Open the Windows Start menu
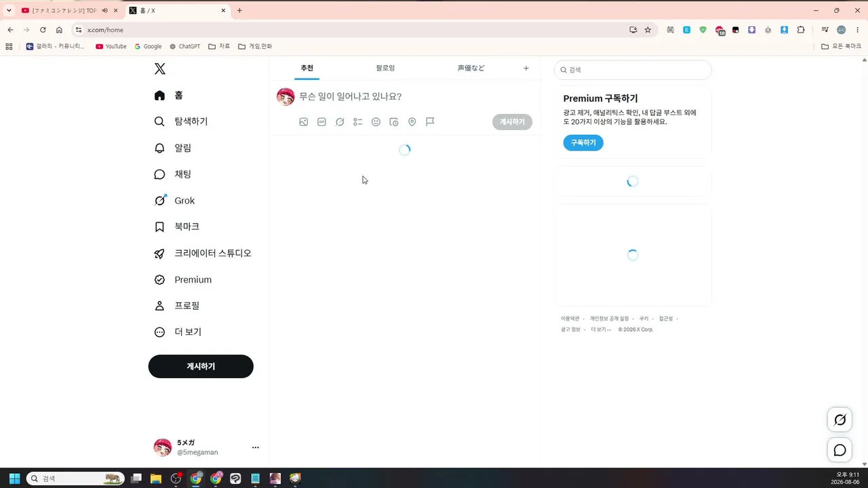 (x=14, y=479)
